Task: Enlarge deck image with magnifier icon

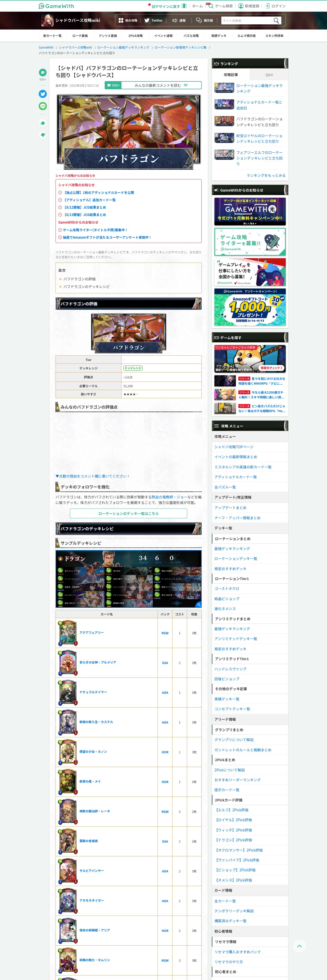Action: click(x=198, y=604)
